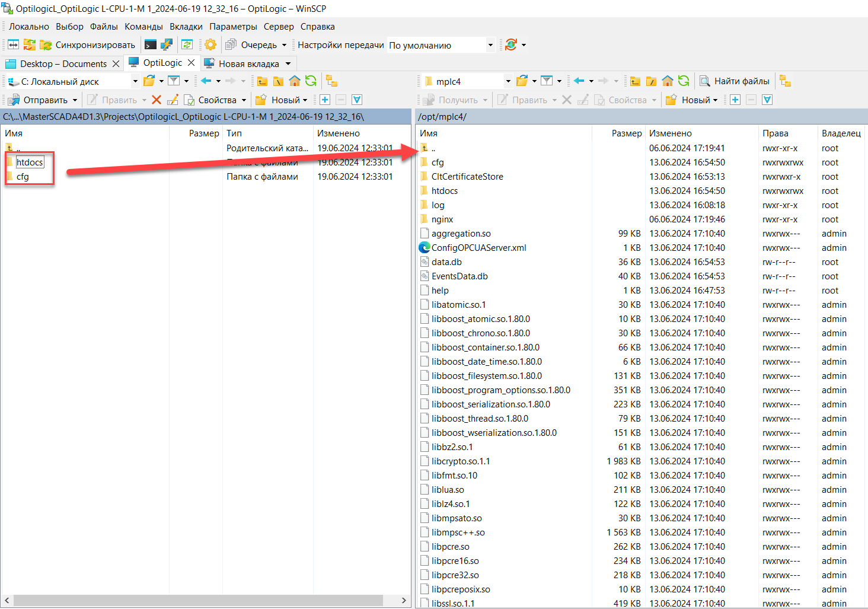Close the OptiLogic tab

(x=191, y=62)
